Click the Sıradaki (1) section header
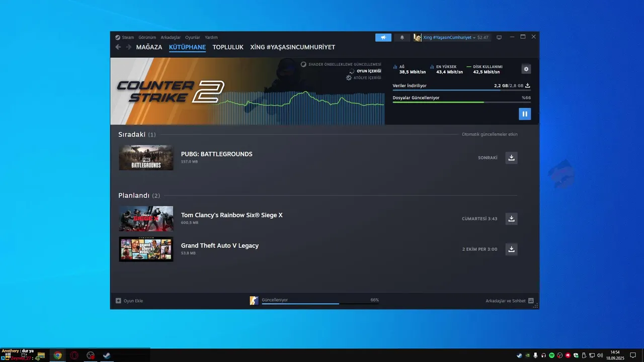Screen dimensions: 644x362 click(x=137, y=134)
